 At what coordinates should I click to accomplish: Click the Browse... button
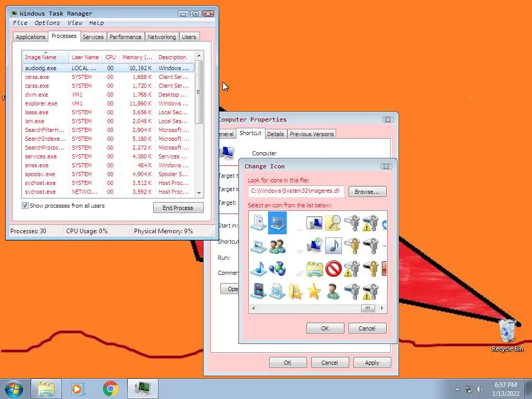click(x=367, y=192)
